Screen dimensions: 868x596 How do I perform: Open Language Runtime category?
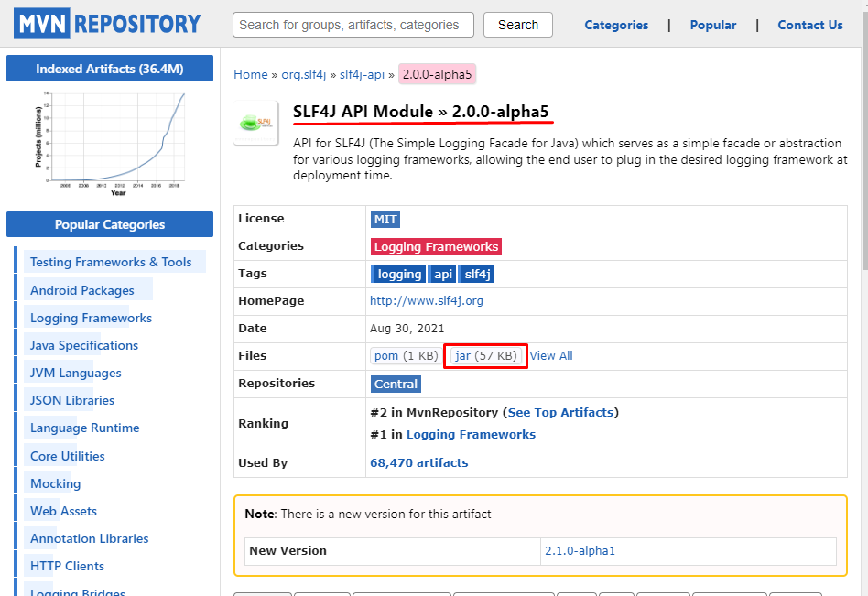tap(85, 428)
